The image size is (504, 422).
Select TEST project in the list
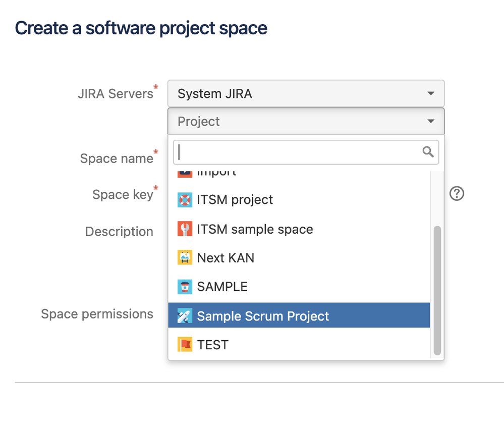coord(212,345)
